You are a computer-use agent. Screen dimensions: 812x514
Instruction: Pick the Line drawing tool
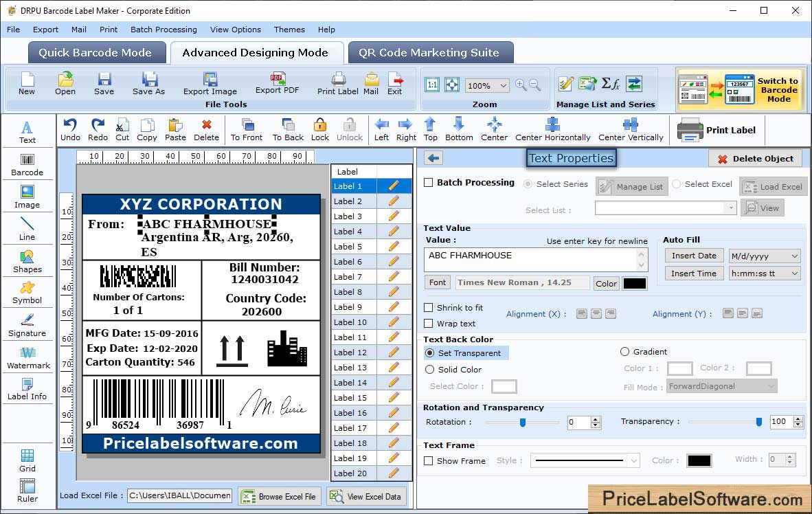pos(27,229)
